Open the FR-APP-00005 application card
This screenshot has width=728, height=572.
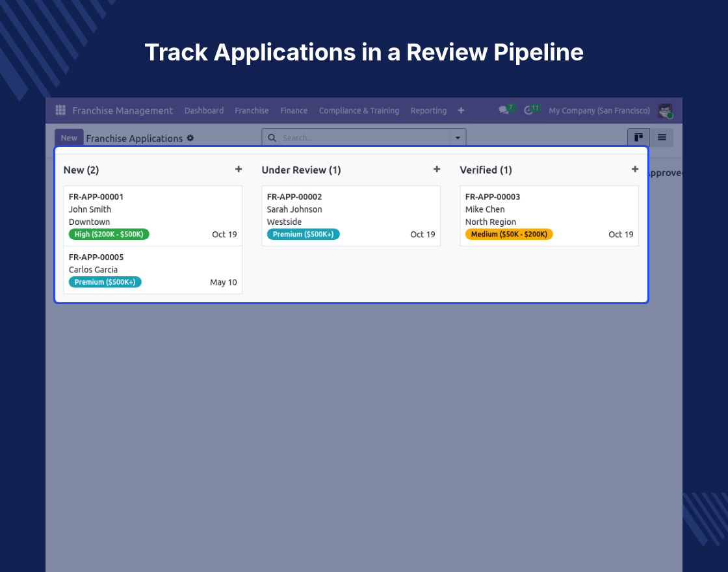click(x=153, y=270)
